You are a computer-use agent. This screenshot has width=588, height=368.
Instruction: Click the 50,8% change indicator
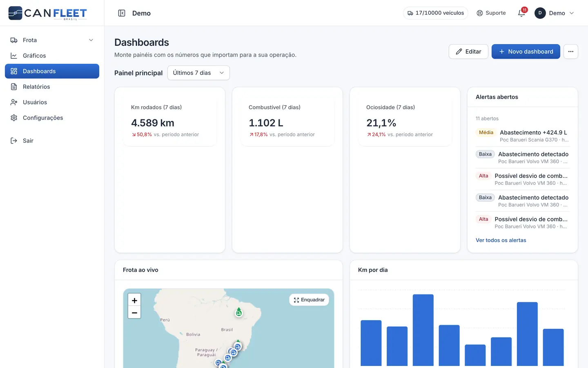click(x=142, y=135)
